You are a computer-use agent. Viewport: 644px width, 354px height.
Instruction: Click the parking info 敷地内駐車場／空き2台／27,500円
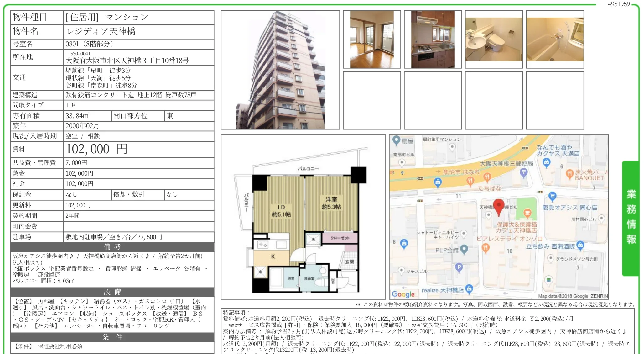point(114,237)
